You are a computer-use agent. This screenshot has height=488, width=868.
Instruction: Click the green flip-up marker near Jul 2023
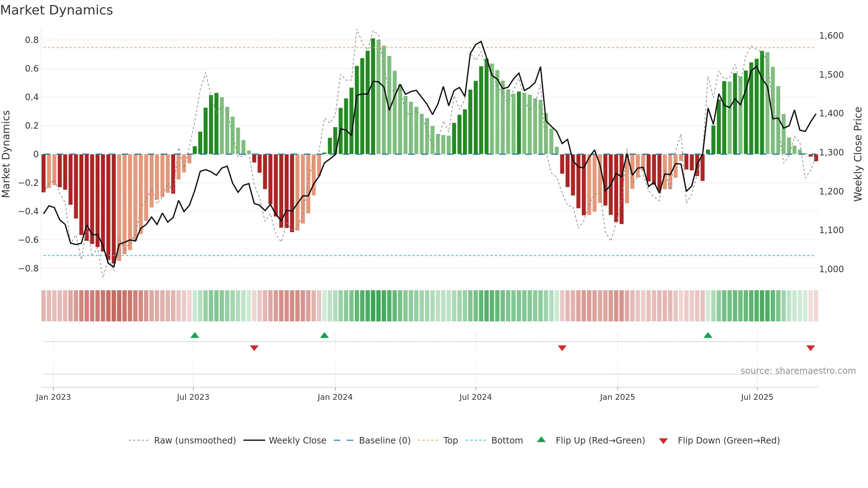(x=195, y=335)
